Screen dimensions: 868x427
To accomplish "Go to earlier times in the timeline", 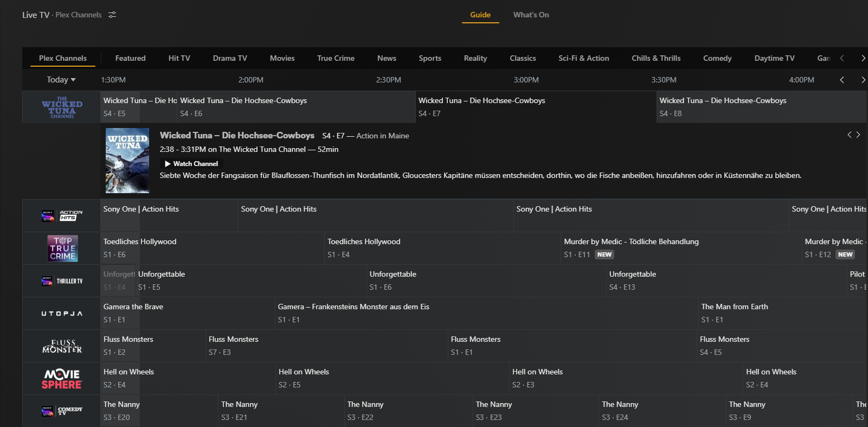I will pos(842,80).
